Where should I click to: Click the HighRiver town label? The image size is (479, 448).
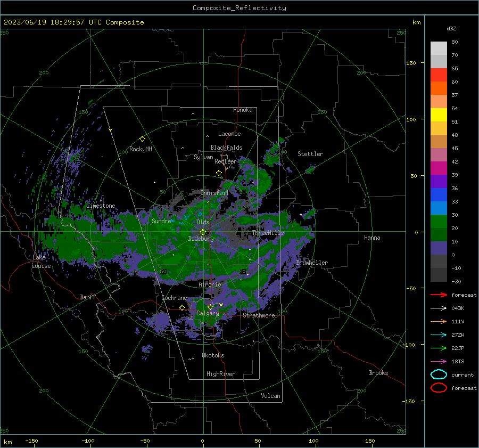tap(221, 374)
